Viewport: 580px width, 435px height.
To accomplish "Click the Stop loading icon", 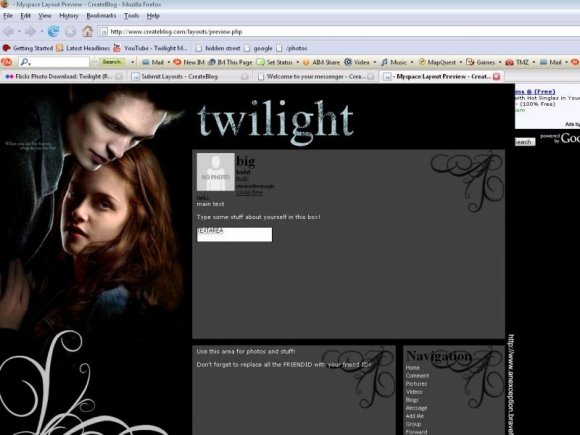I will click(x=70, y=31).
